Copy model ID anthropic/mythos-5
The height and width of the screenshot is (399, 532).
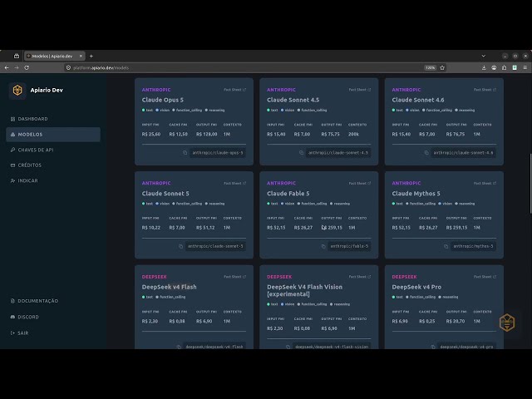[x=446, y=246]
